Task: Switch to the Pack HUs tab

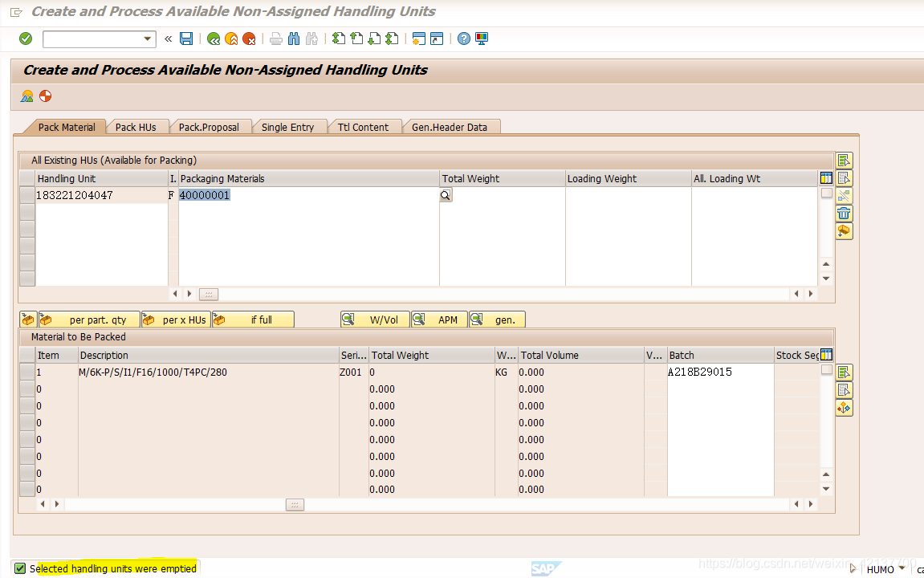Action: click(138, 126)
